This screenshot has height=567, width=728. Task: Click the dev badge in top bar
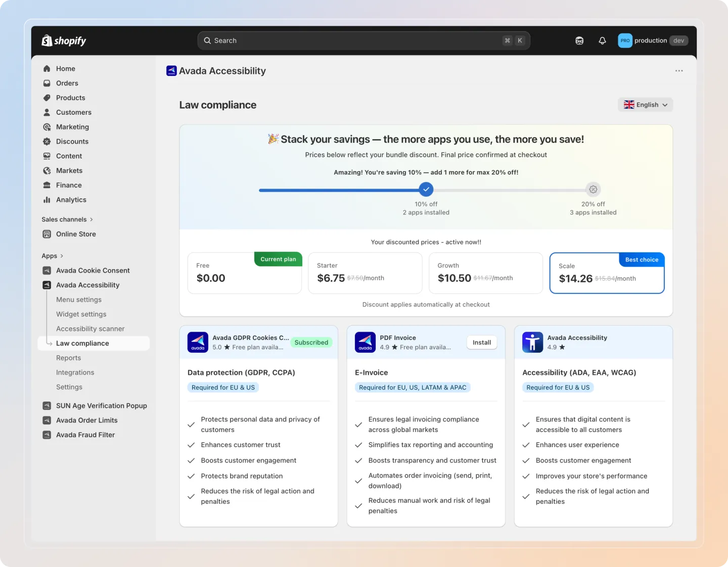(678, 40)
